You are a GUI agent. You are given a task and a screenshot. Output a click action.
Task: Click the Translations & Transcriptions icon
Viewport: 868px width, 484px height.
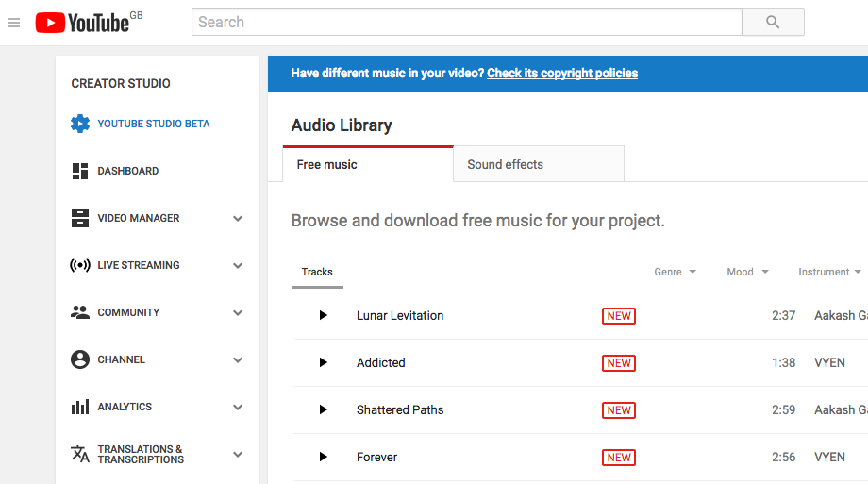click(x=80, y=454)
